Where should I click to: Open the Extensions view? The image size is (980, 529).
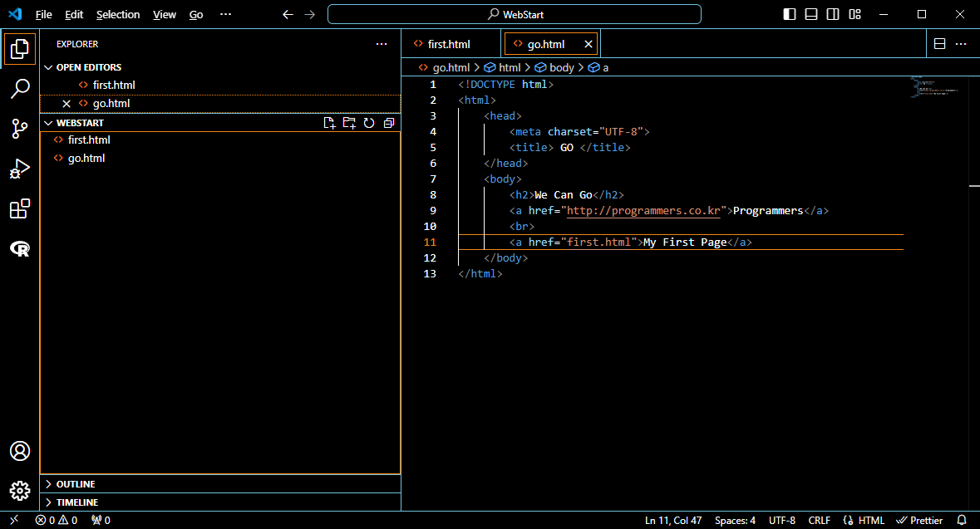(x=19, y=208)
